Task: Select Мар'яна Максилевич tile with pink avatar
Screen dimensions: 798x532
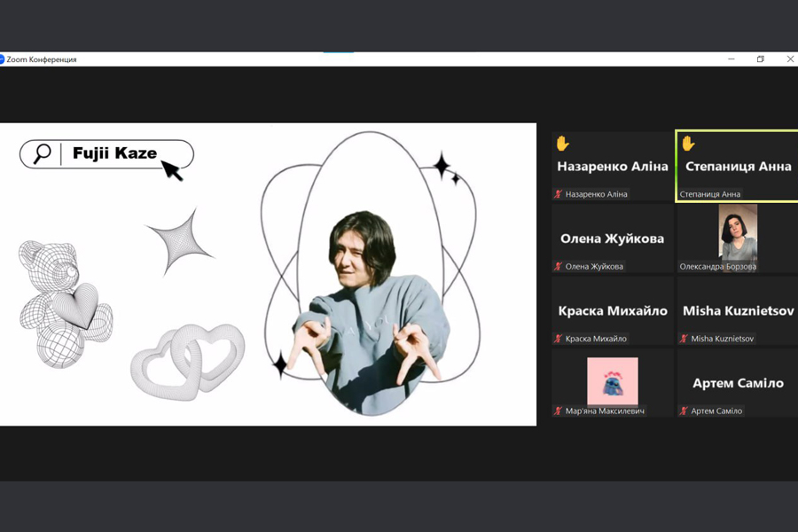Action: click(612, 383)
